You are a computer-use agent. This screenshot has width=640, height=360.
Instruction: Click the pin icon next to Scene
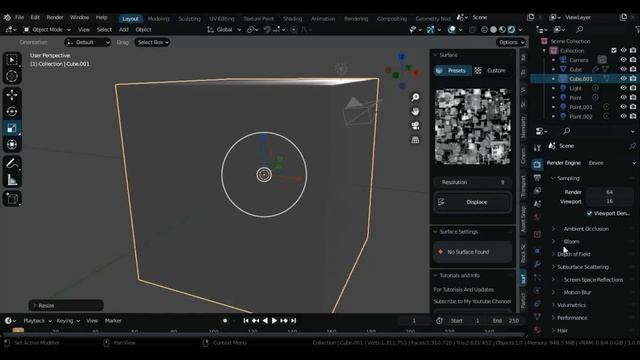point(632,146)
